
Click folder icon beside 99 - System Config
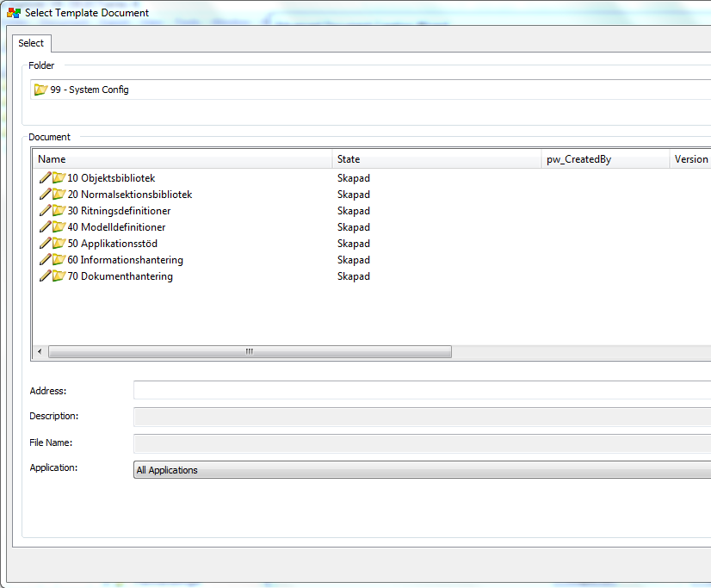pos(40,90)
